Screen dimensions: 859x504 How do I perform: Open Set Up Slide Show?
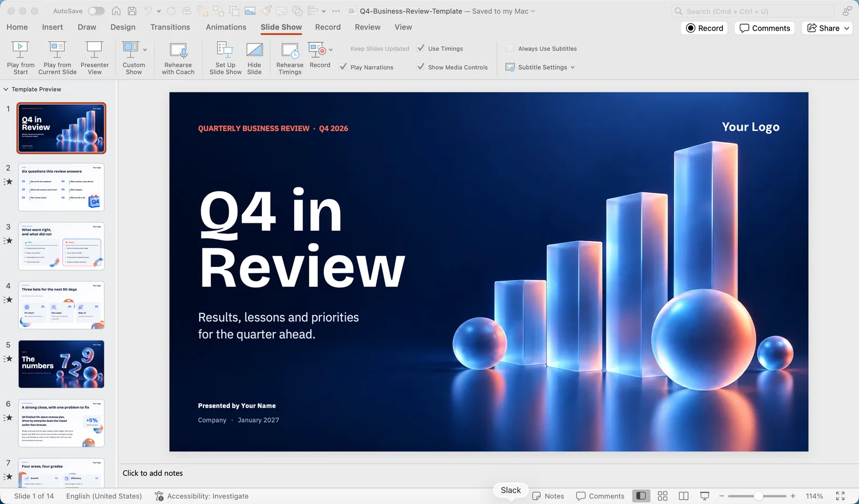pos(225,58)
